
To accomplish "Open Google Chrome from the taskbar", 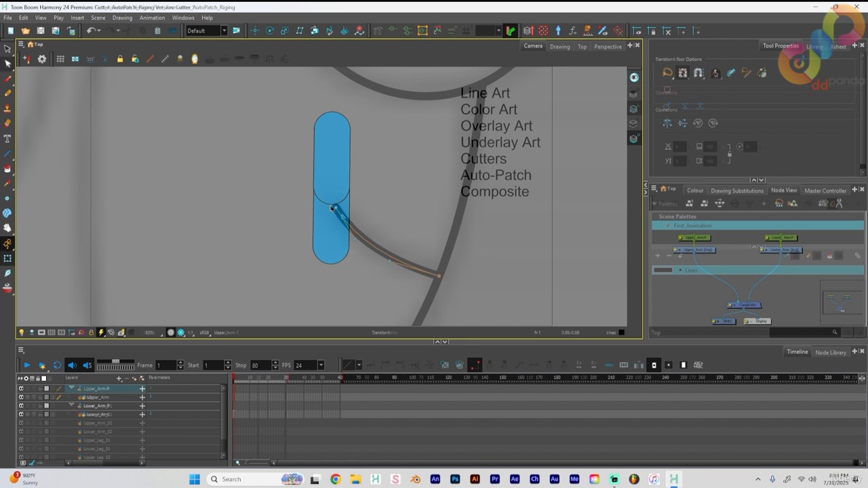I will [x=335, y=479].
